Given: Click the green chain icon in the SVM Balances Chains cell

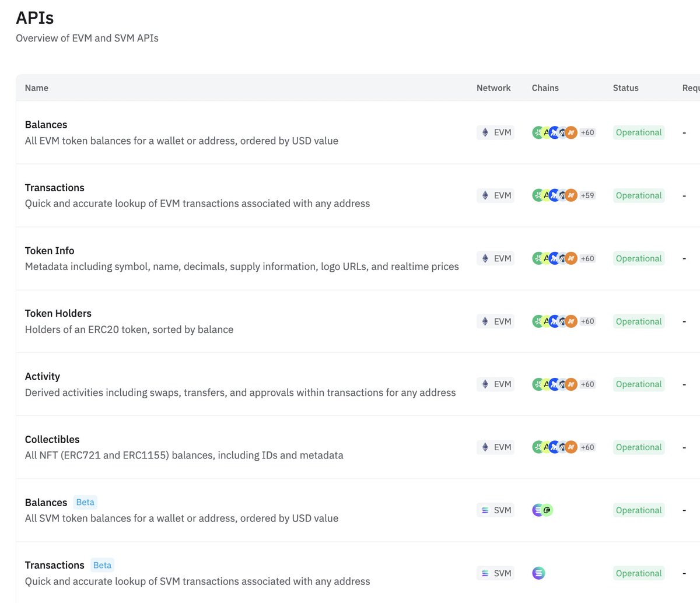Looking at the screenshot, I should pyautogui.click(x=547, y=510).
